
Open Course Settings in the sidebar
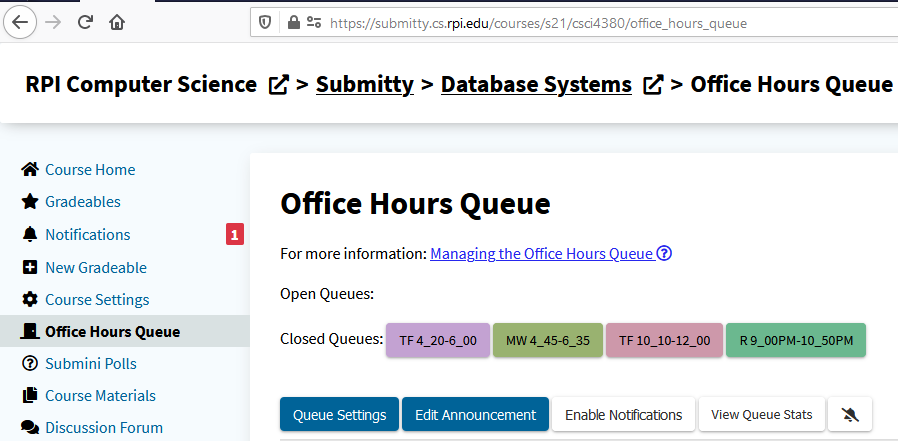click(97, 300)
